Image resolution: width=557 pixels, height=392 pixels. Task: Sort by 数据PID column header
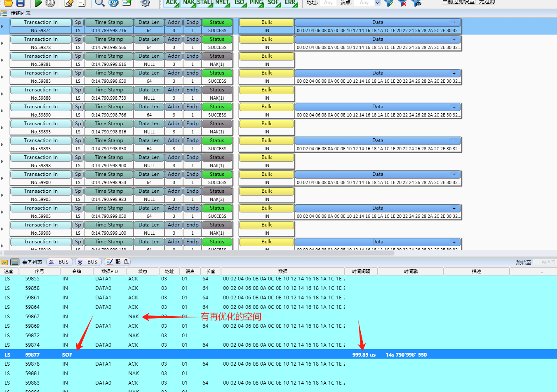[x=110, y=271]
